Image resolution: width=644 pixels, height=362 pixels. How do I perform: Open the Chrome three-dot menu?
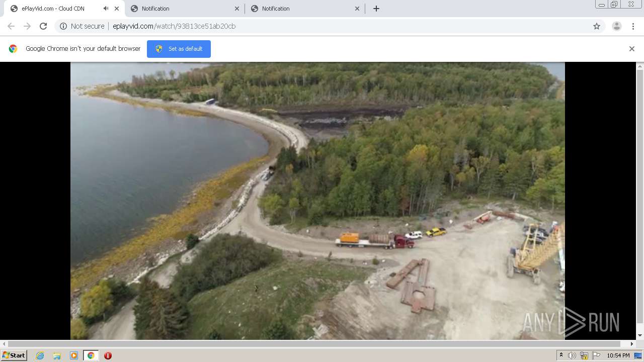click(633, 26)
